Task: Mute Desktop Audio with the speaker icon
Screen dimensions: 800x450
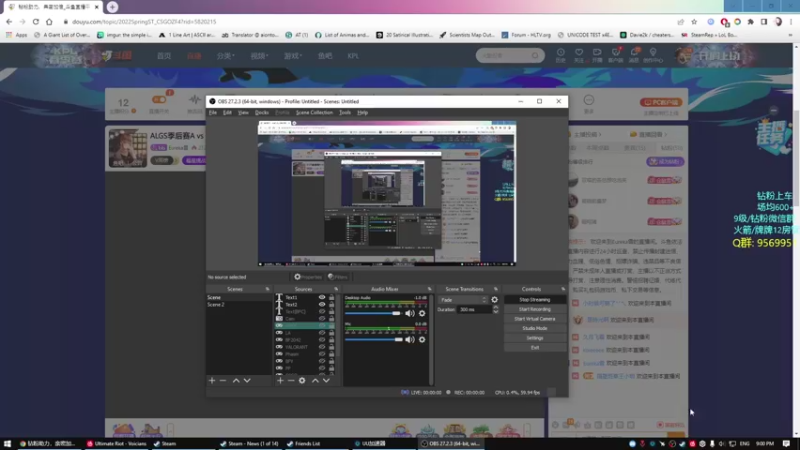Action: coord(410,313)
